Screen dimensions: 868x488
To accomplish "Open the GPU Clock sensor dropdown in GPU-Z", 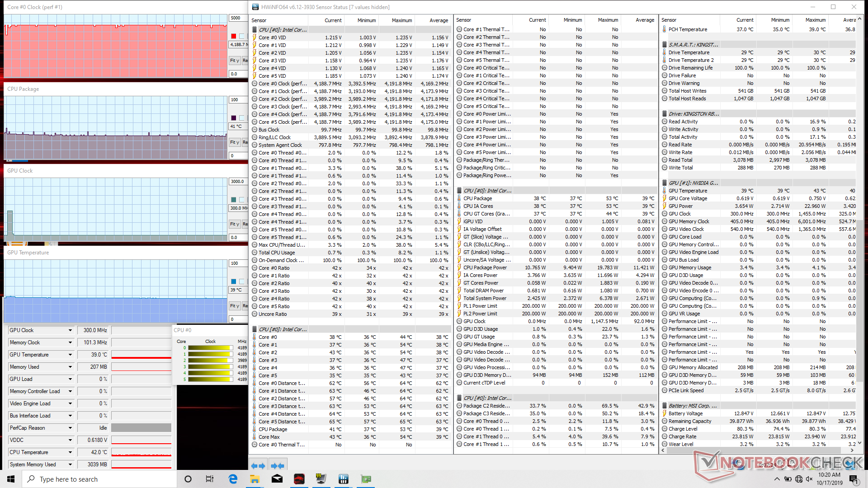I will coord(70,330).
